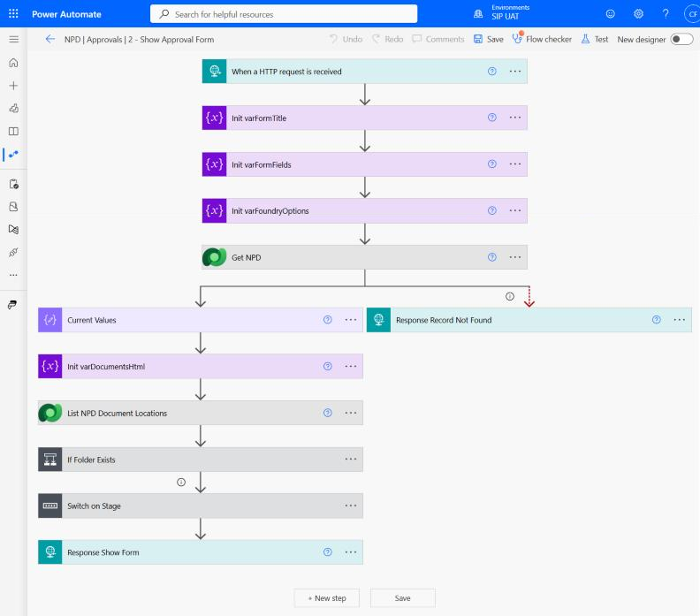Screen dimensions: 700x616
Task: Open the help question mark icon
Action: click(x=666, y=14)
